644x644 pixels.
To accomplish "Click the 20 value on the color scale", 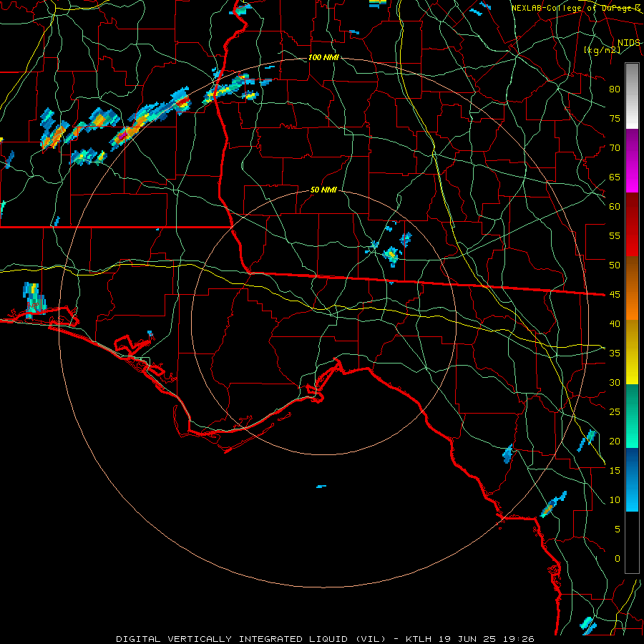I will 615,441.
